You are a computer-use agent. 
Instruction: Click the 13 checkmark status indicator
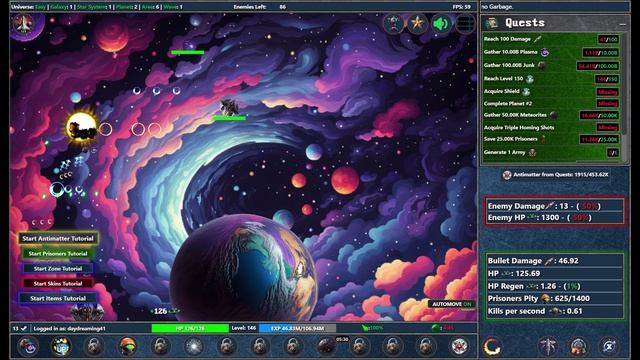point(20,328)
